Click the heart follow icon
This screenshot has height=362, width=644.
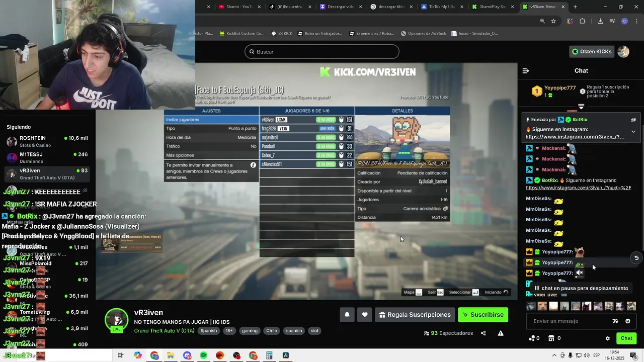pyautogui.click(x=365, y=315)
